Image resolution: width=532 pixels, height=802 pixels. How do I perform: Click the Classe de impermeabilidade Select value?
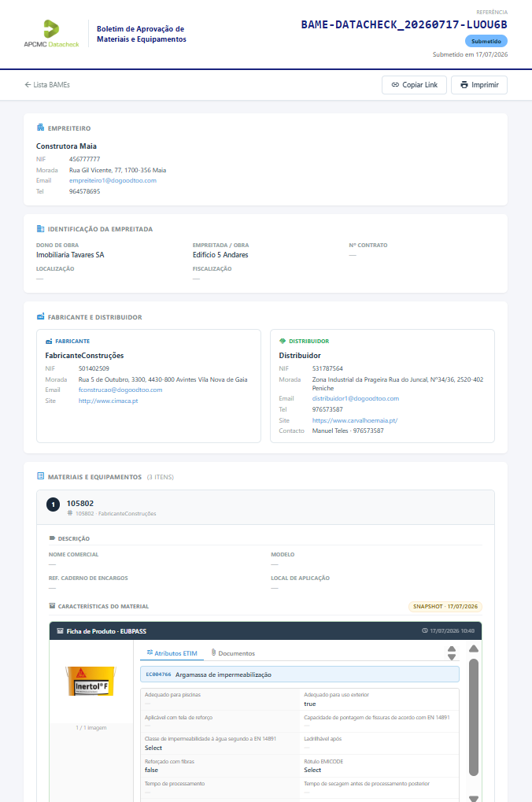tap(153, 748)
